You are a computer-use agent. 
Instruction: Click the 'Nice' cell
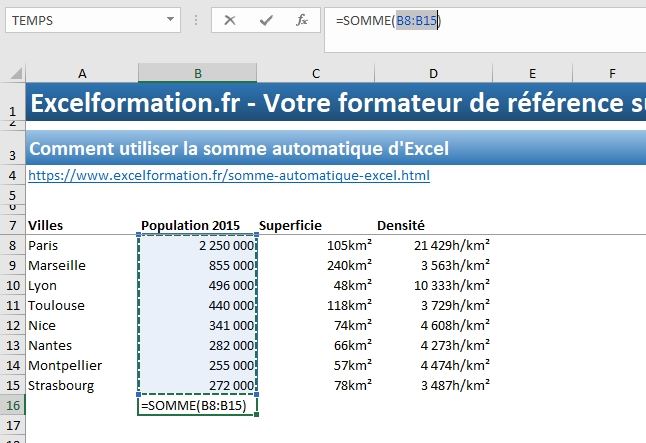point(82,325)
